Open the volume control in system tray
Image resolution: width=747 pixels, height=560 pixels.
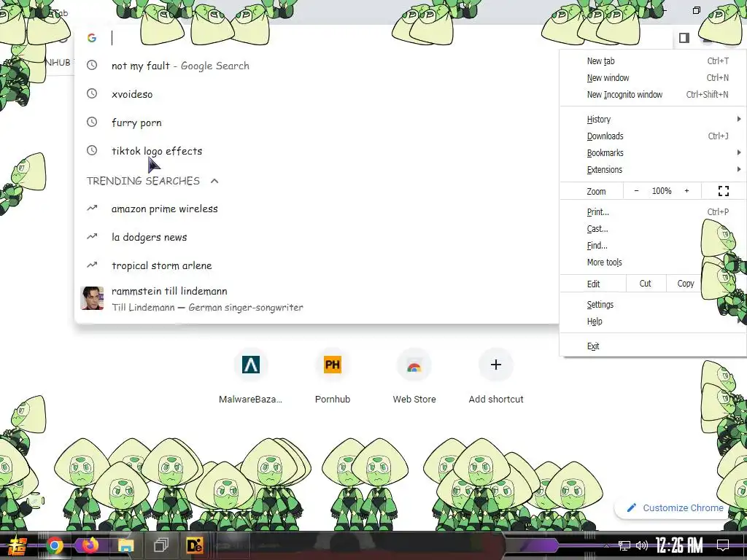tap(642, 545)
